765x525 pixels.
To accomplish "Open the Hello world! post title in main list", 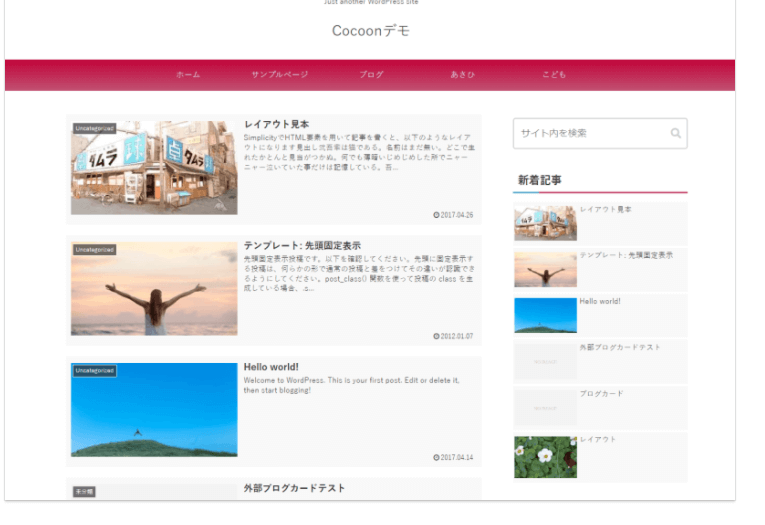I will point(271,367).
